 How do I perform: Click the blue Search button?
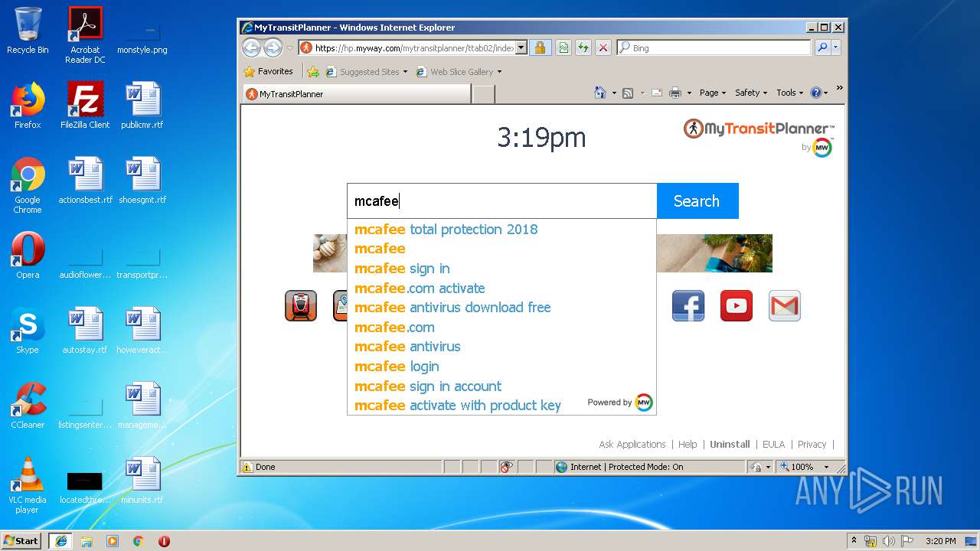[697, 201]
